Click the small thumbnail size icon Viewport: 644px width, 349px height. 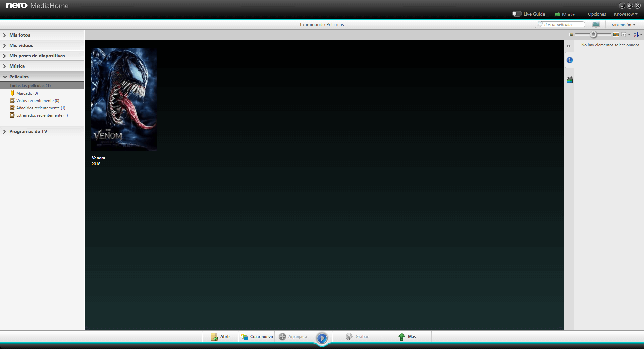point(571,35)
